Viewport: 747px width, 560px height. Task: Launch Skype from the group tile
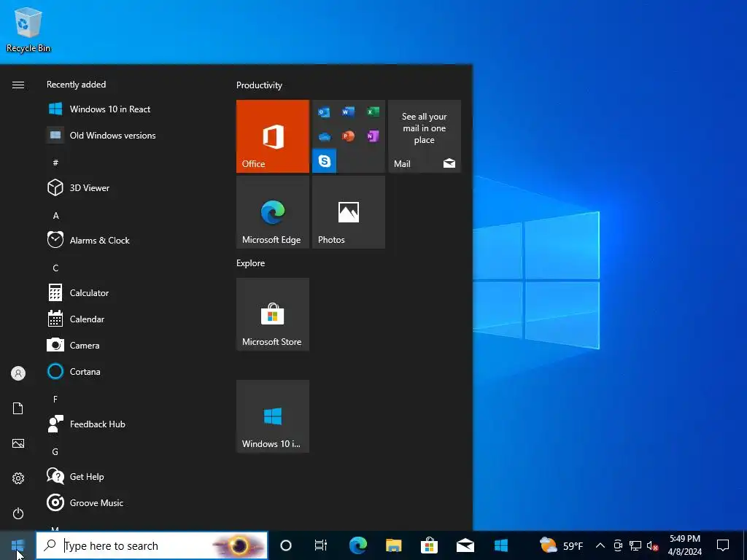325,161
